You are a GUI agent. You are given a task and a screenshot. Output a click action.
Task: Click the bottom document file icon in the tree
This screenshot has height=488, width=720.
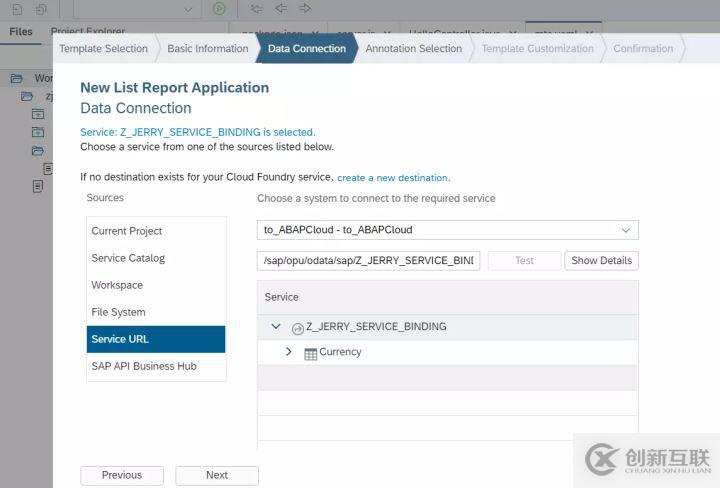(x=38, y=186)
